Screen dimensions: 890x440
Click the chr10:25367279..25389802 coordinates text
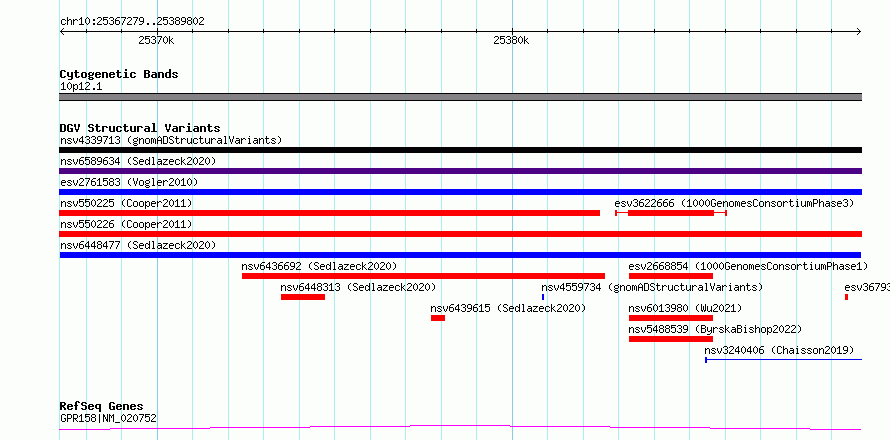click(132, 22)
